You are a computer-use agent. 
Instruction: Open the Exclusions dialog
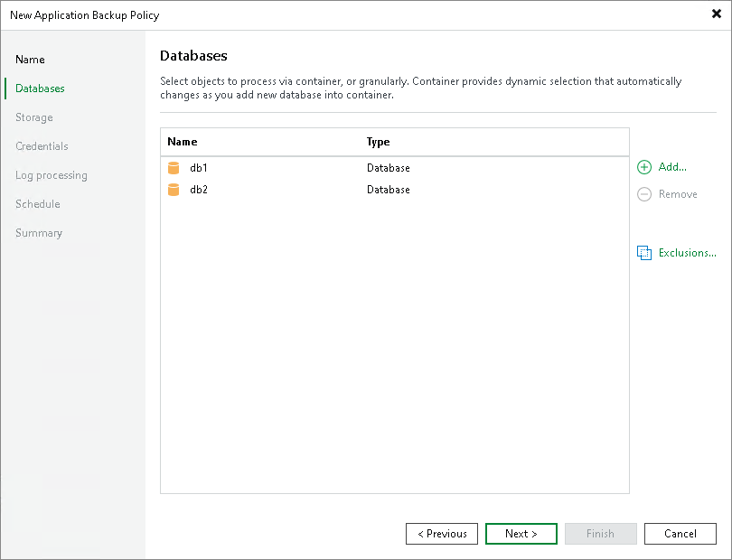[683, 252]
